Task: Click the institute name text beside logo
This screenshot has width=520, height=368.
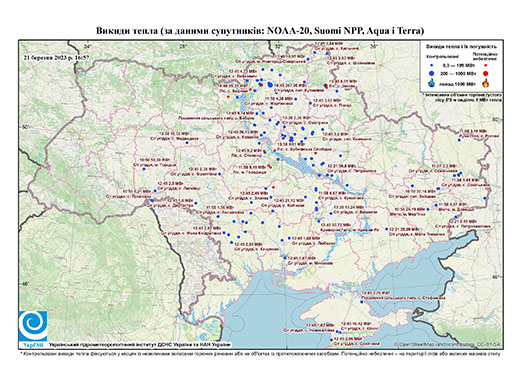Action: (x=140, y=344)
